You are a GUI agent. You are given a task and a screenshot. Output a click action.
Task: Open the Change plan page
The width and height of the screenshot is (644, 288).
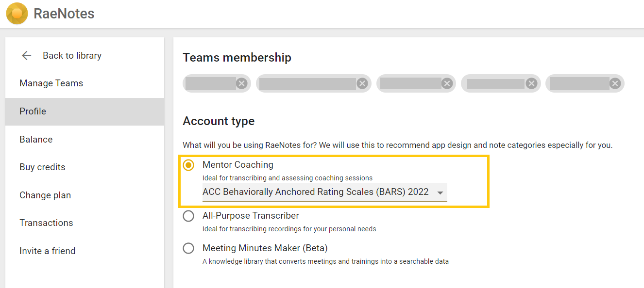click(85, 195)
